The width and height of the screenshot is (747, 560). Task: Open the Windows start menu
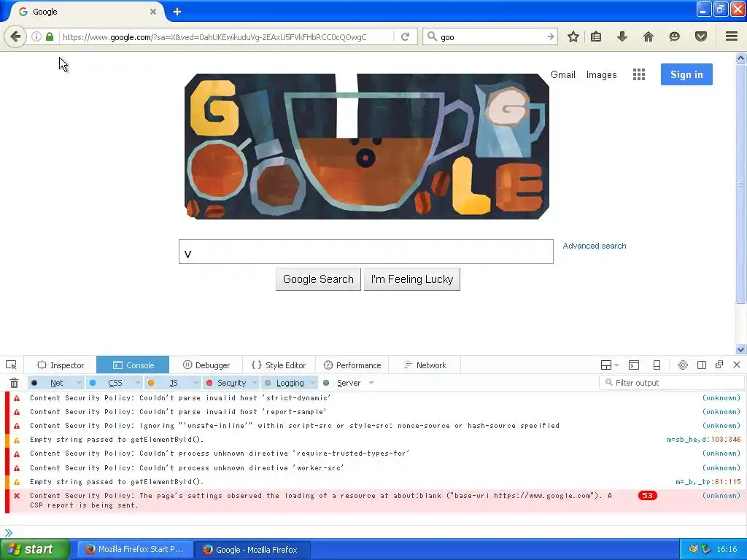pyautogui.click(x=34, y=549)
